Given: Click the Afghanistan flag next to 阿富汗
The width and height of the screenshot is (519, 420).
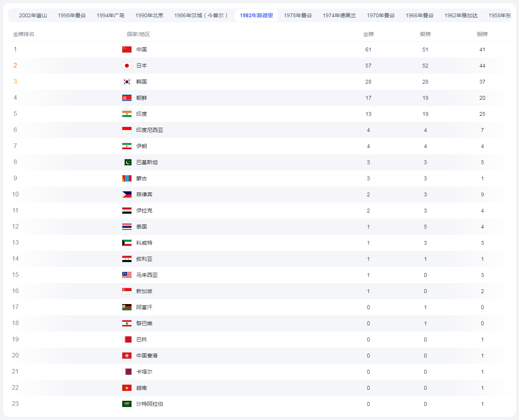Looking at the screenshot, I should click(127, 307).
